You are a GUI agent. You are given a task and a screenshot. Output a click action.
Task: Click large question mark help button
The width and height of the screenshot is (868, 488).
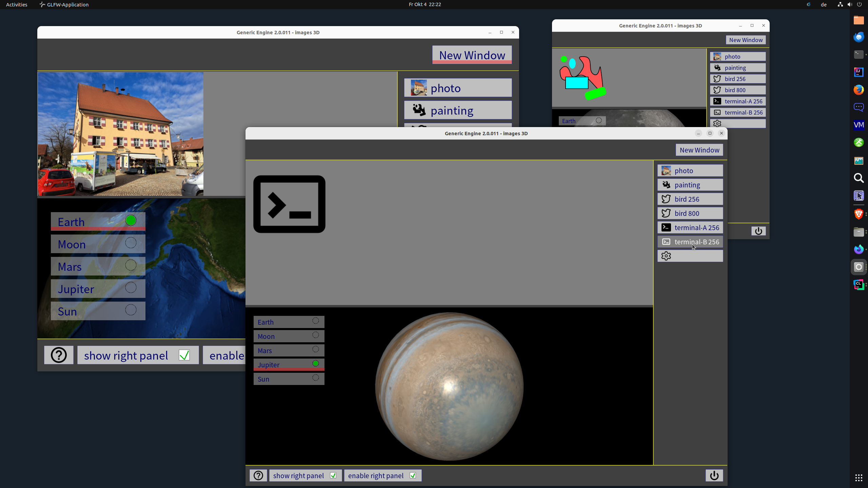[x=59, y=355]
